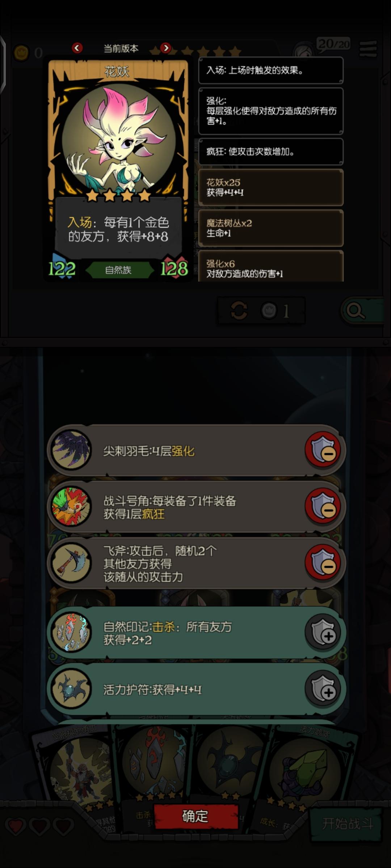Remove 战斗号角 equipment using its shield-minus button
The width and height of the screenshot is (391, 868).
coord(323,506)
